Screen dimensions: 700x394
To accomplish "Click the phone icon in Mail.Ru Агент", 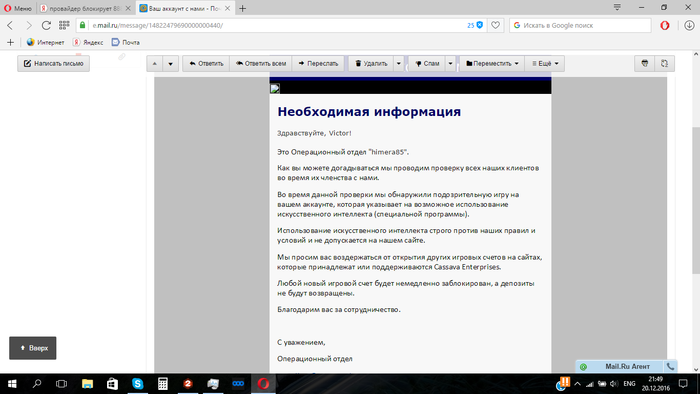I will tap(671, 366).
